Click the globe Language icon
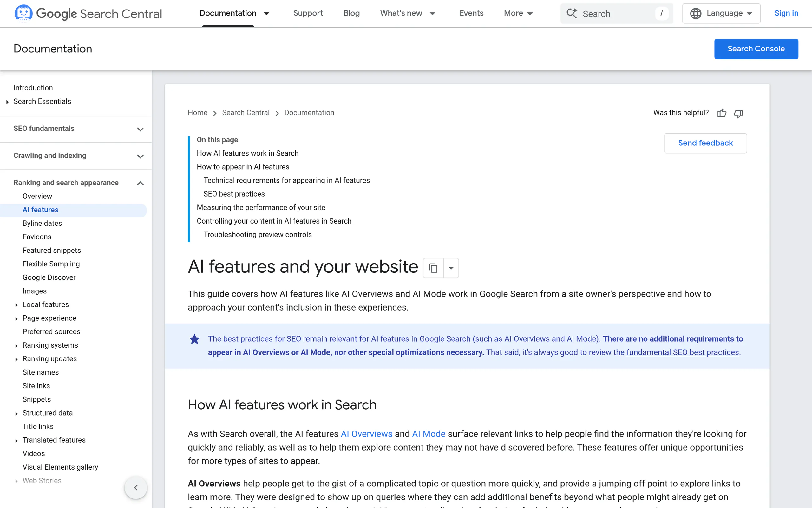The width and height of the screenshot is (812, 508). 696,13
